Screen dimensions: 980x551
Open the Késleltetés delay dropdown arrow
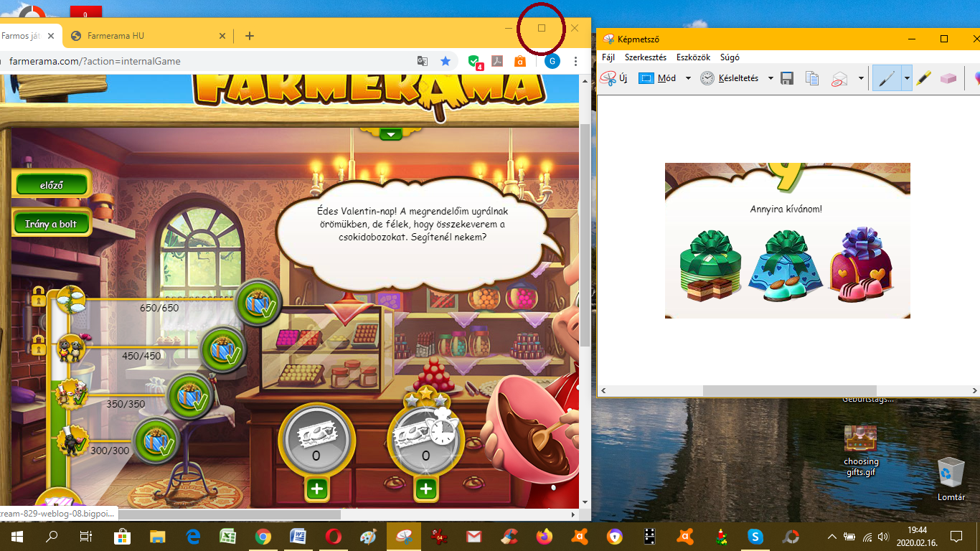pos(771,78)
